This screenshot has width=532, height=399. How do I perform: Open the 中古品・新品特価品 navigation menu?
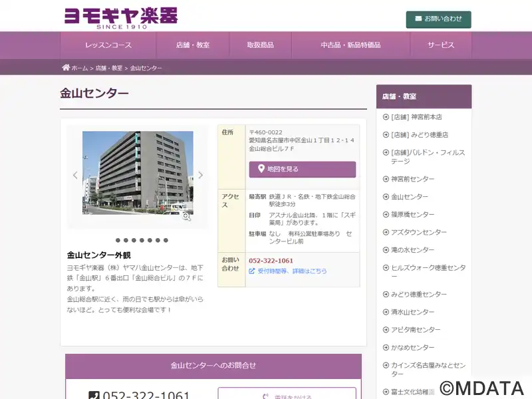[x=350, y=45]
